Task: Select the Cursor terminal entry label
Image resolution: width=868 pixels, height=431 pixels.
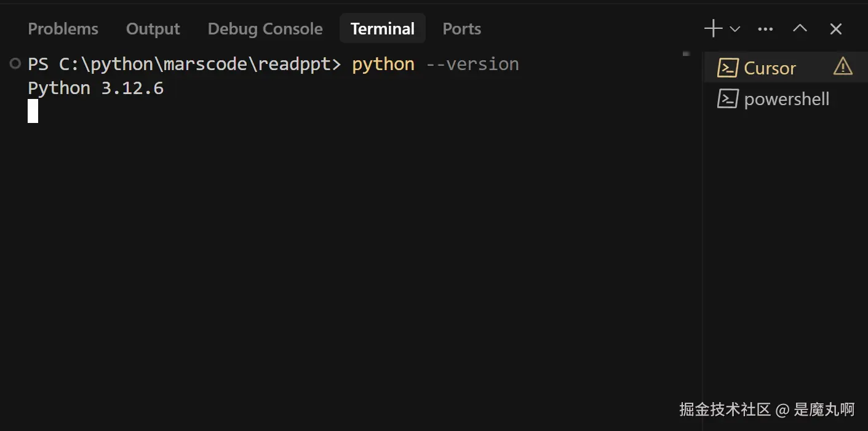Action: click(x=770, y=68)
